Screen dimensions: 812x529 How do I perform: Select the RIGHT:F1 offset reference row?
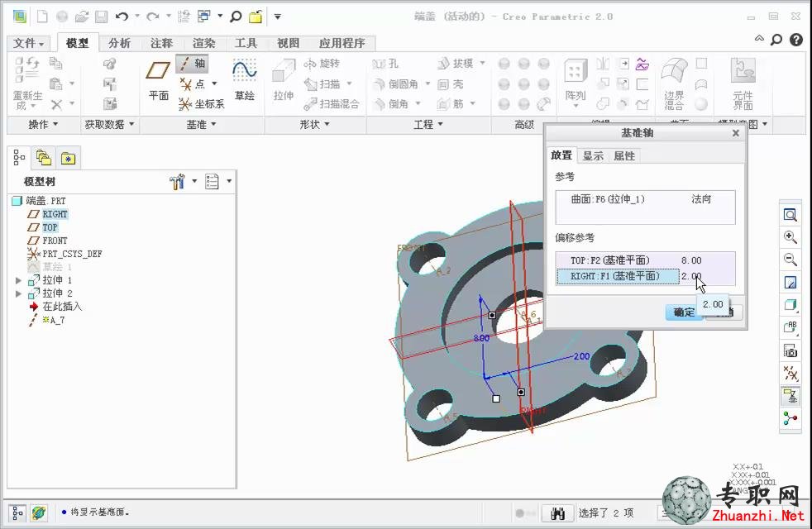click(x=618, y=276)
